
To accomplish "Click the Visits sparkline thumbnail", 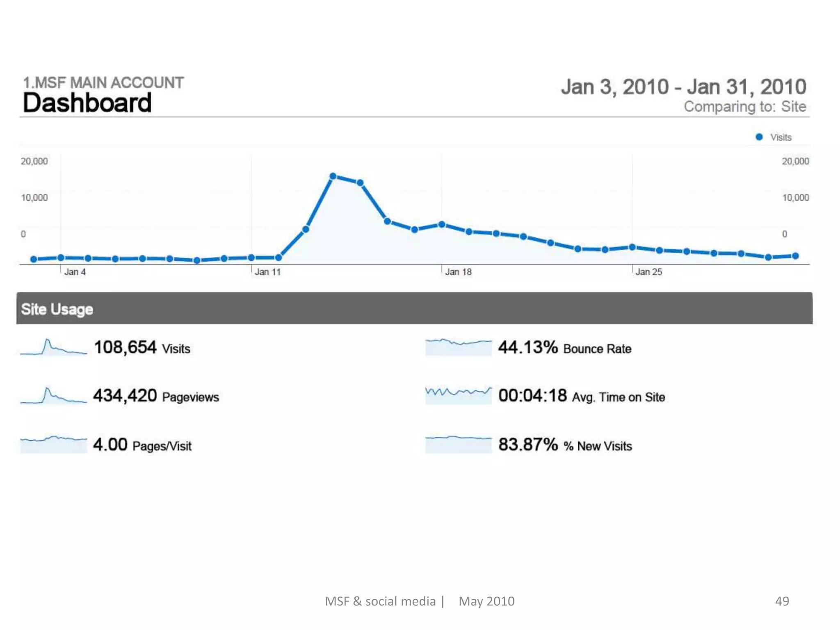I will click(53, 347).
